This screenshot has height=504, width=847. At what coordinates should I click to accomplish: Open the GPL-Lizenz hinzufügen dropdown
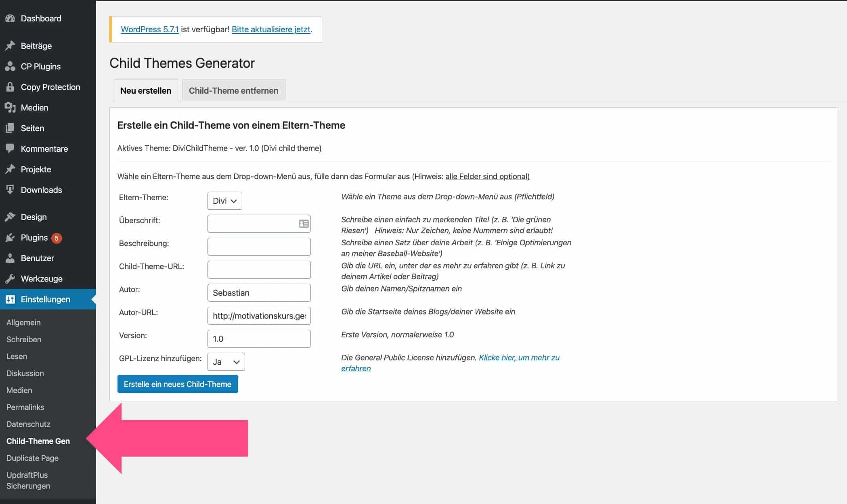click(226, 362)
